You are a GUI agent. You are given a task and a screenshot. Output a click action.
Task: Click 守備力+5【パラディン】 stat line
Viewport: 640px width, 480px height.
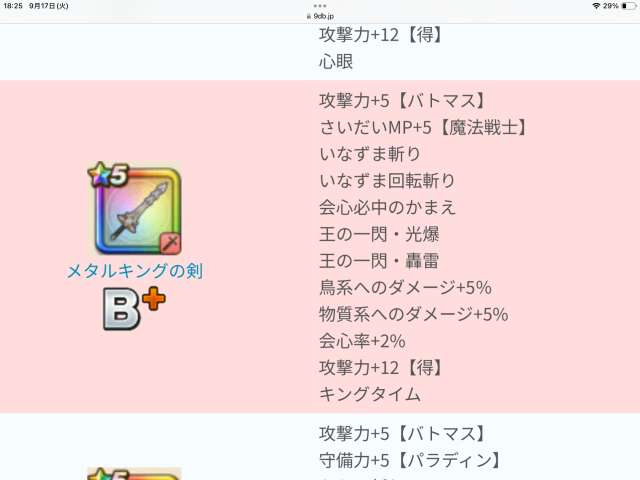click(409, 460)
